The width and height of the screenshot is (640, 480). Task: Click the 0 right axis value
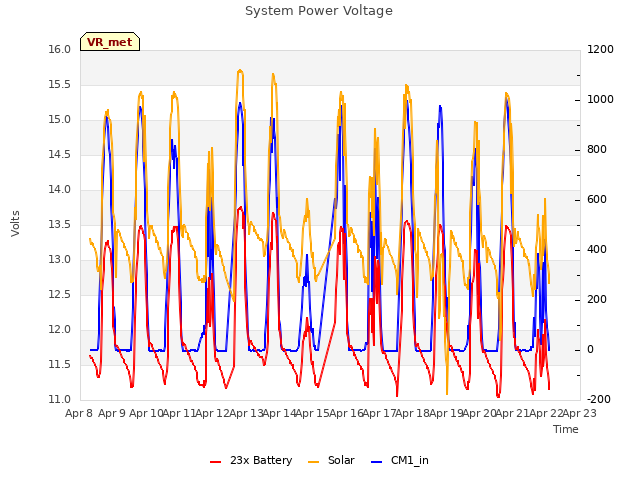pos(591,350)
